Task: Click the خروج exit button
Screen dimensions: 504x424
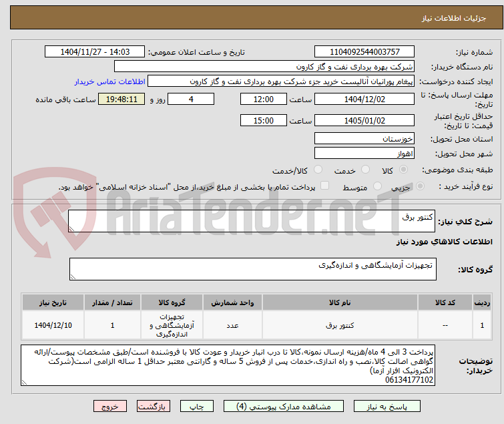Action: (x=110, y=406)
